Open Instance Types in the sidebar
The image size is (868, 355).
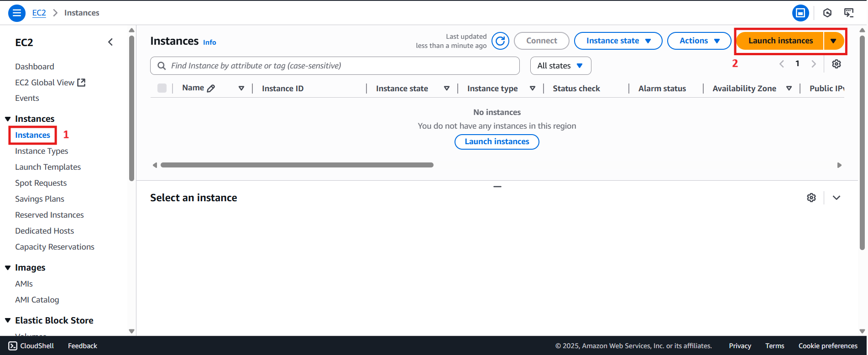pyautogui.click(x=42, y=151)
